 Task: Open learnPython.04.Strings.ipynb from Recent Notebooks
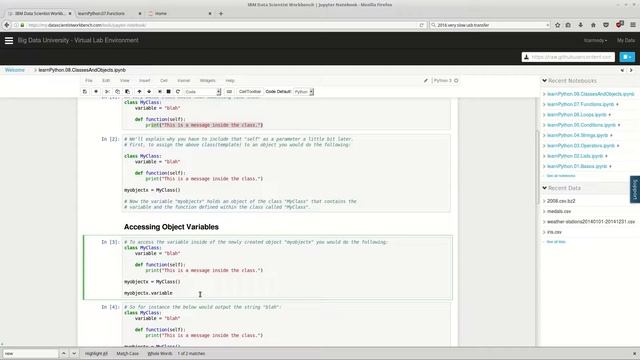pyautogui.click(x=577, y=136)
